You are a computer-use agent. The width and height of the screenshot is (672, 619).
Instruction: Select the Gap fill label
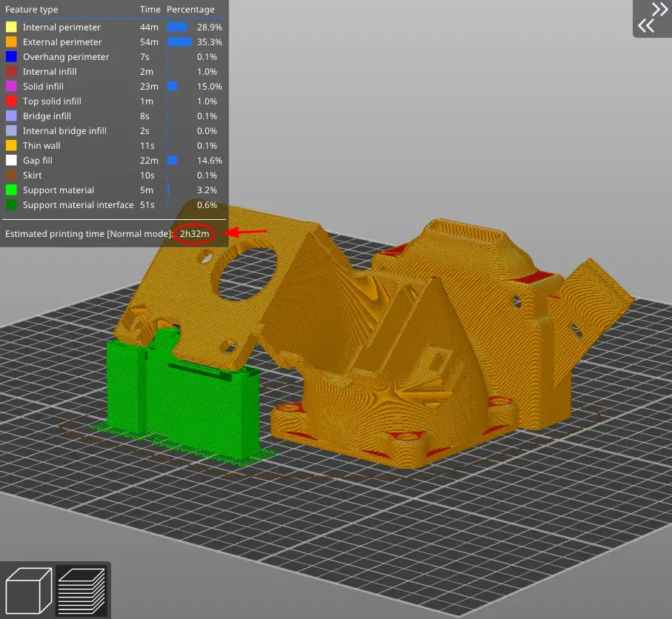pyautogui.click(x=38, y=160)
